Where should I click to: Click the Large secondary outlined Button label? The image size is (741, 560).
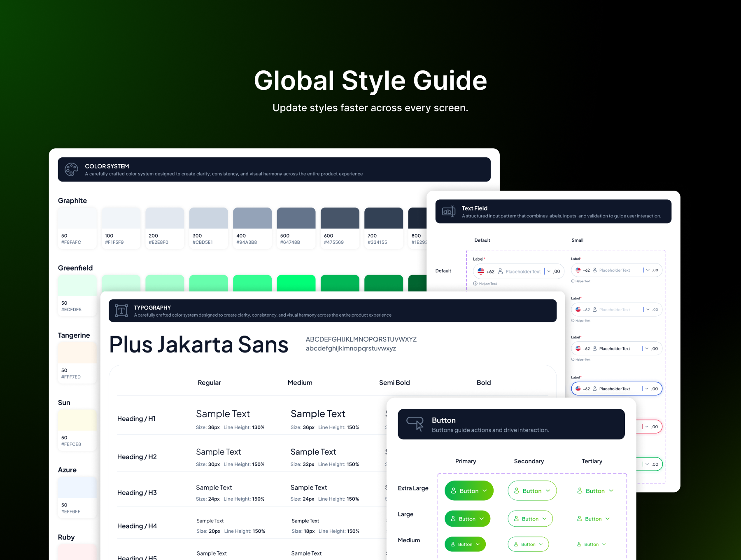pos(530,519)
